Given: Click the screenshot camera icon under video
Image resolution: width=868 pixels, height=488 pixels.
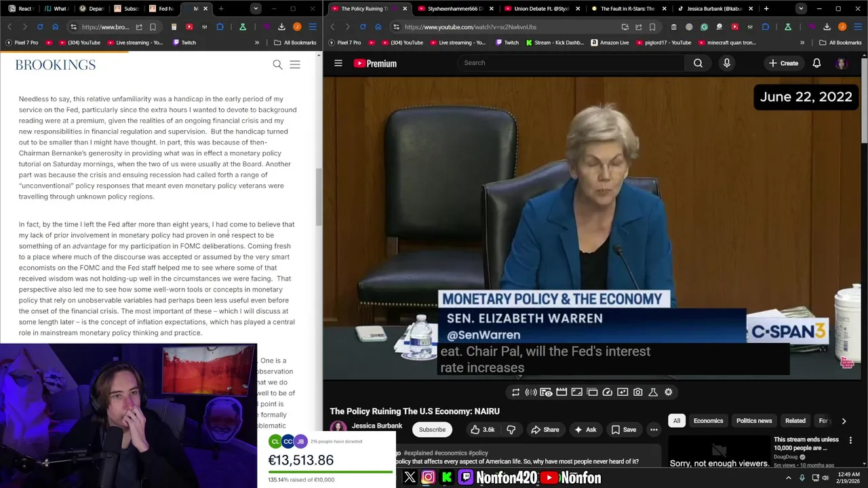Looking at the screenshot, I should coord(637,392).
